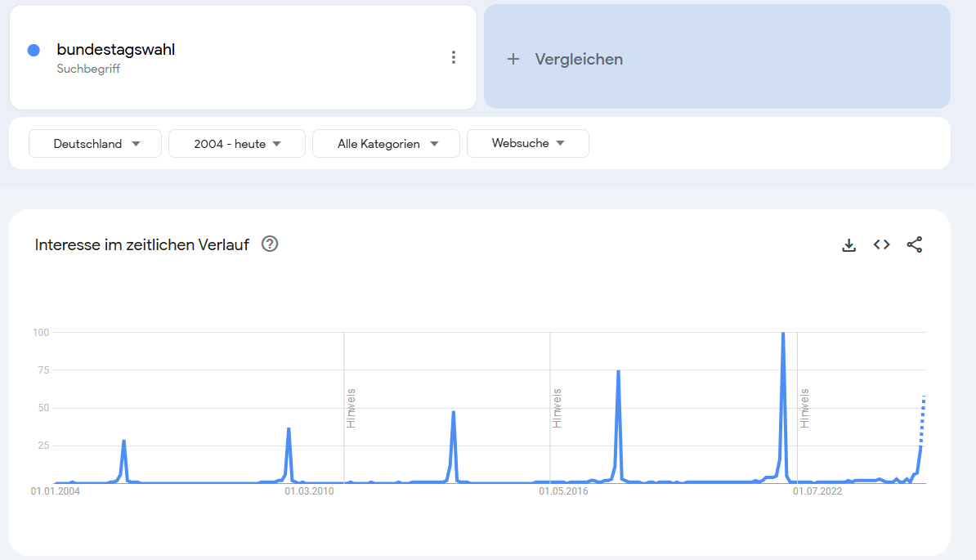The height and width of the screenshot is (560, 976).
Task: Select the Hinweis marker after 01.03.2010
Action: click(351, 407)
